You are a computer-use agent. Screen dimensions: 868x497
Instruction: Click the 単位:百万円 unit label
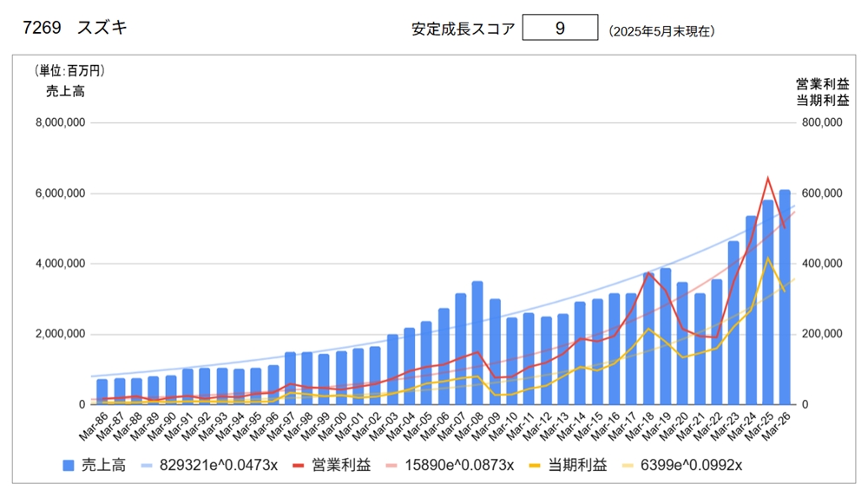[x=69, y=71]
